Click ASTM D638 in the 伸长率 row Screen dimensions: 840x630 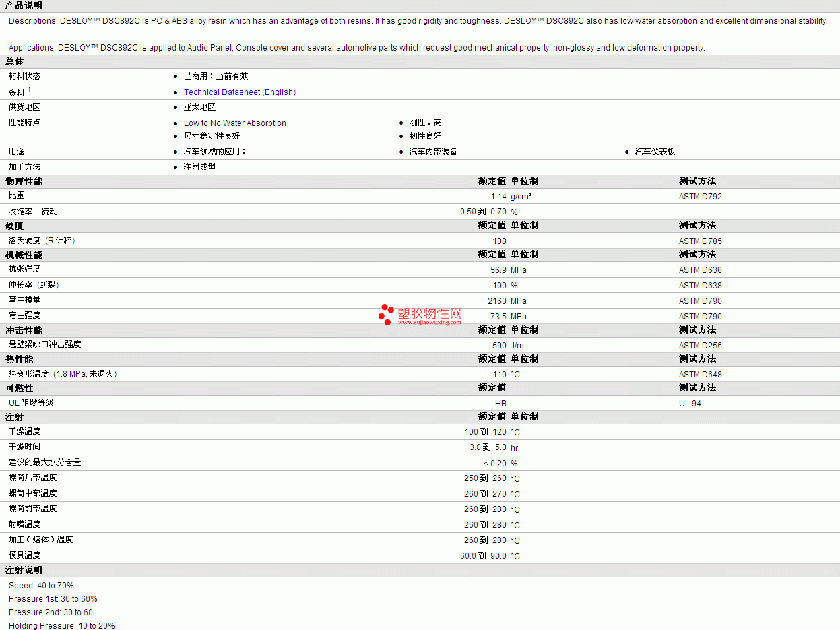pos(701,286)
